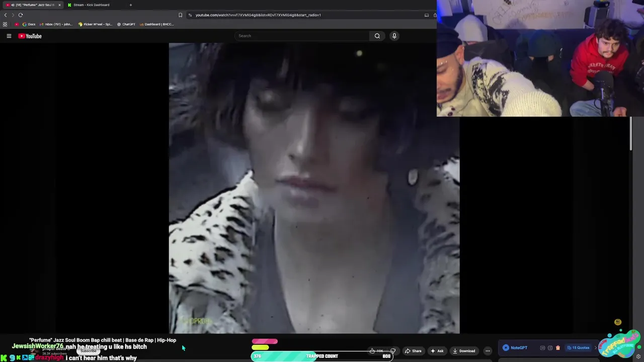
Task: Open the Picker Wheel bookmark
Action: pyautogui.click(x=95, y=24)
